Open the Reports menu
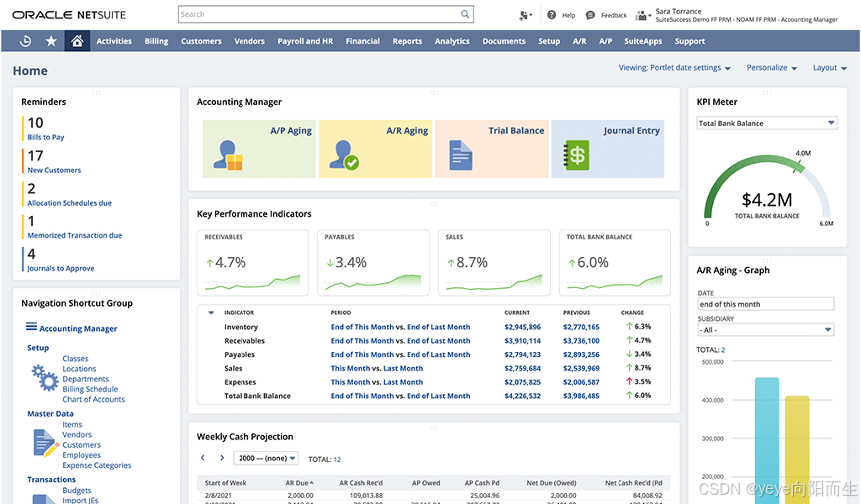The width and height of the screenshot is (861, 504). coord(408,41)
